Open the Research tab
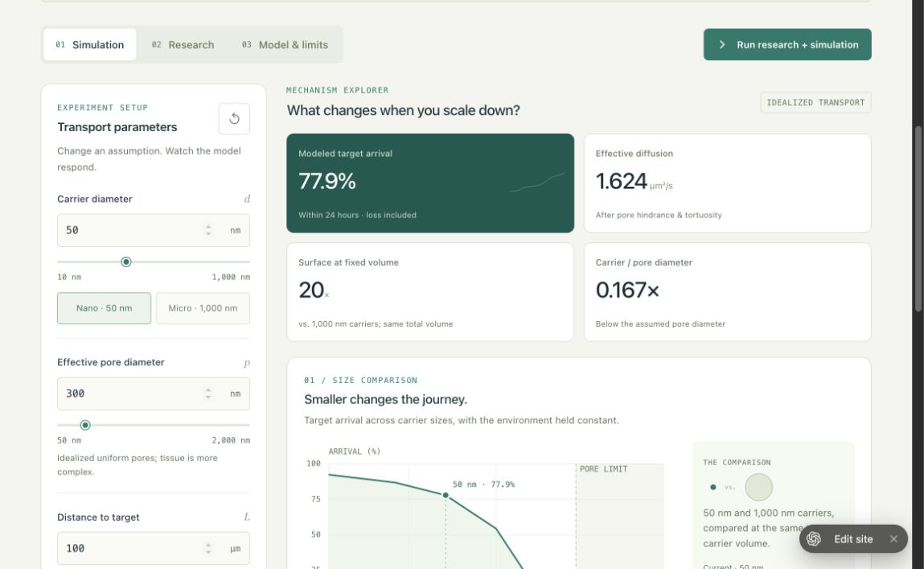The image size is (924, 569). point(183,45)
